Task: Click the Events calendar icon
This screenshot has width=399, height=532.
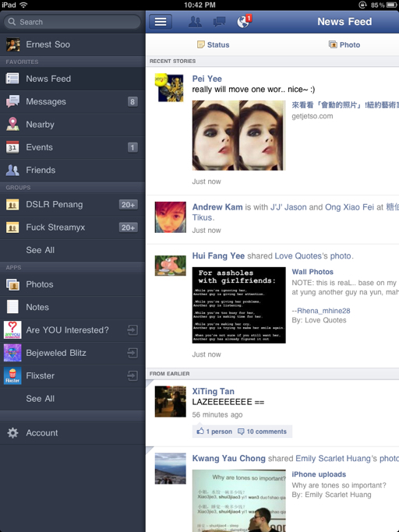Action: coord(12,147)
